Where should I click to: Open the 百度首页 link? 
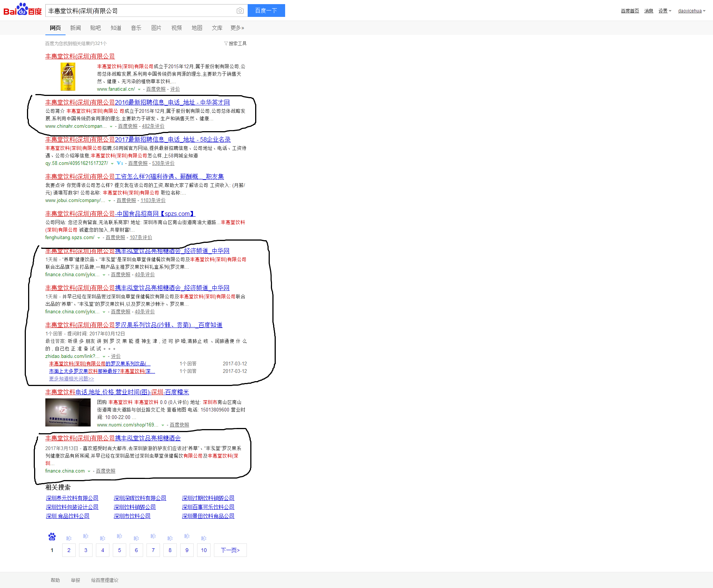tap(630, 11)
